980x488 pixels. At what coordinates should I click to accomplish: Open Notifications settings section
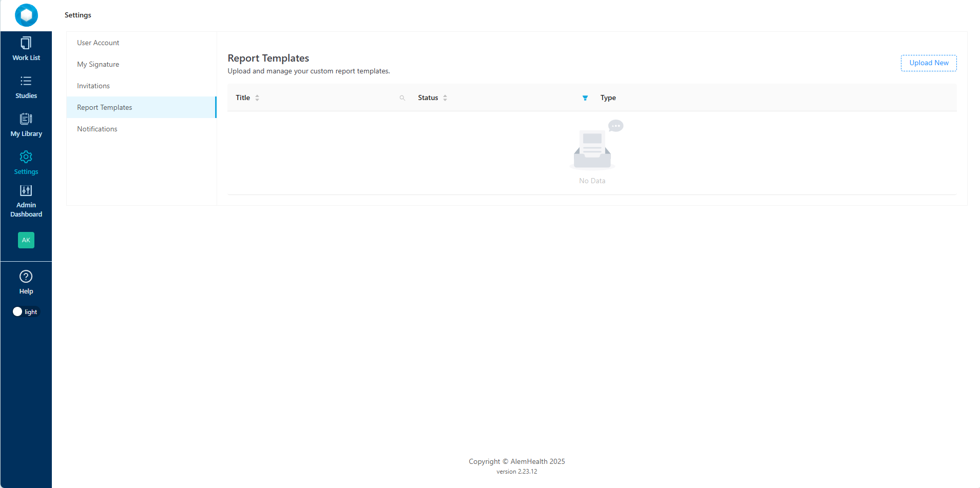pyautogui.click(x=97, y=129)
